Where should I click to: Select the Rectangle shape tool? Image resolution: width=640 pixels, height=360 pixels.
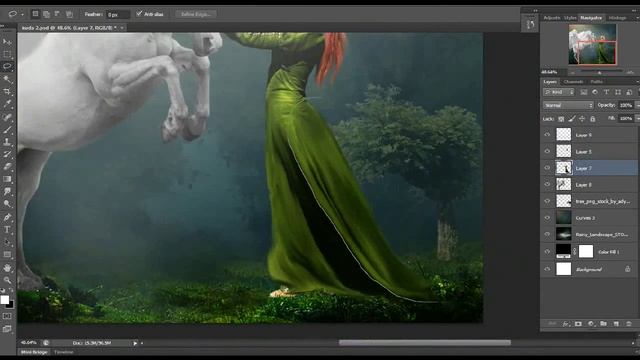coord(7,255)
